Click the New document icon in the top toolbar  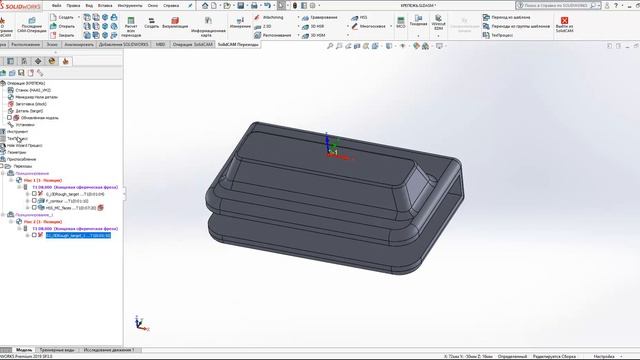[x=214, y=6]
